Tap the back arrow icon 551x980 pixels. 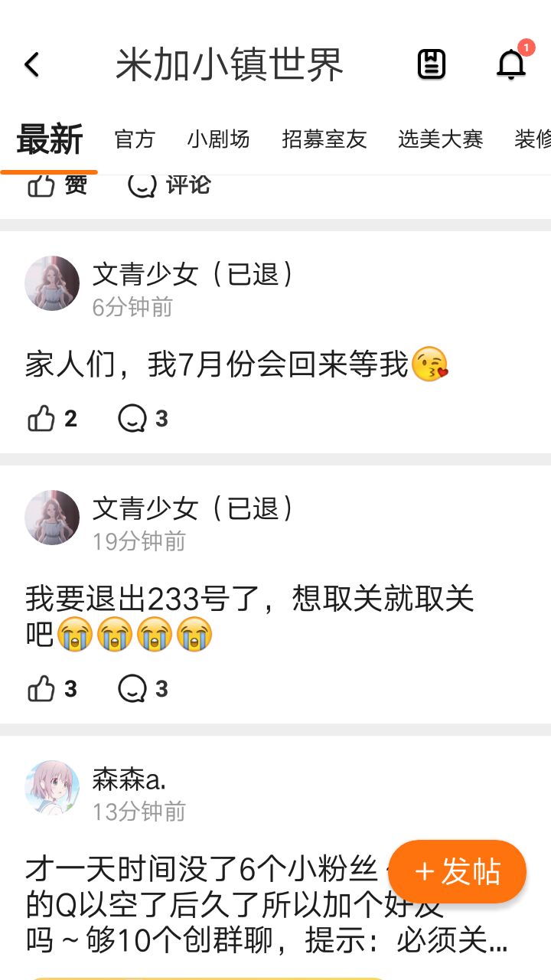point(31,65)
